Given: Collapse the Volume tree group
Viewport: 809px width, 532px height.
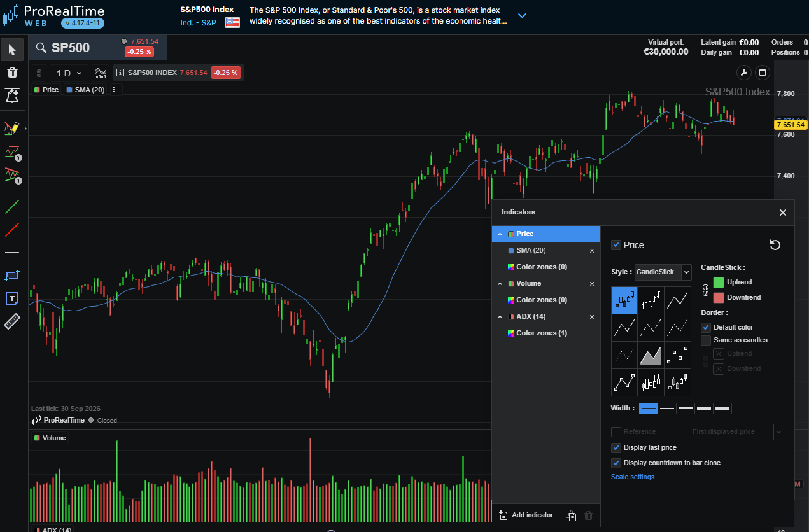Looking at the screenshot, I should click(x=500, y=284).
